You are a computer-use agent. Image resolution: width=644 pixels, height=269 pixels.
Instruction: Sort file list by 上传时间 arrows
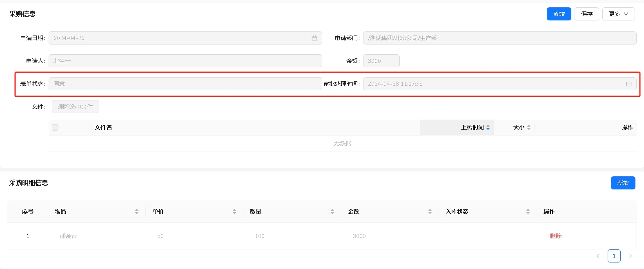tap(488, 128)
